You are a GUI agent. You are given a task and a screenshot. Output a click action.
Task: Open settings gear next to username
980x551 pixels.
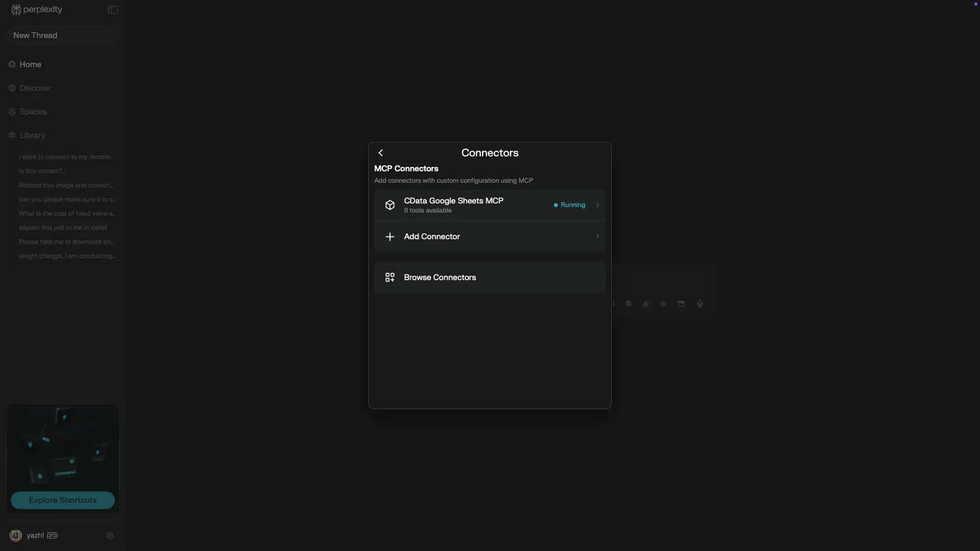click(x=110, y=536)
